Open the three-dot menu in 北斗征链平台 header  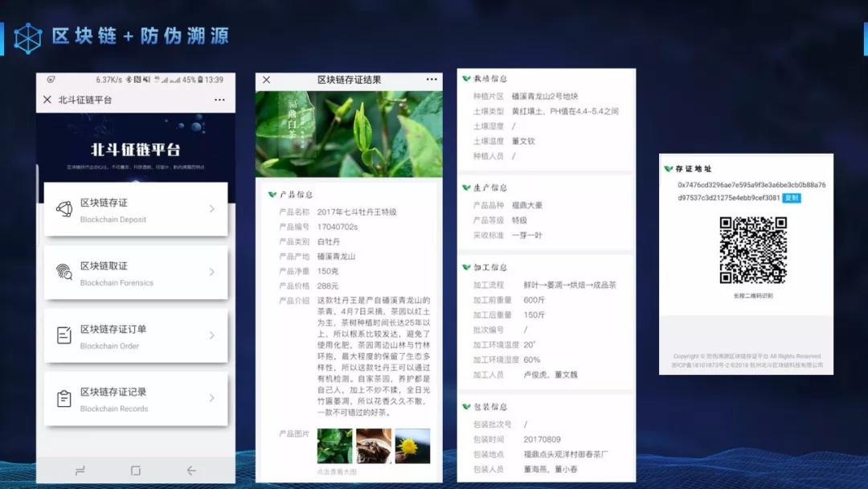[219, 101]
